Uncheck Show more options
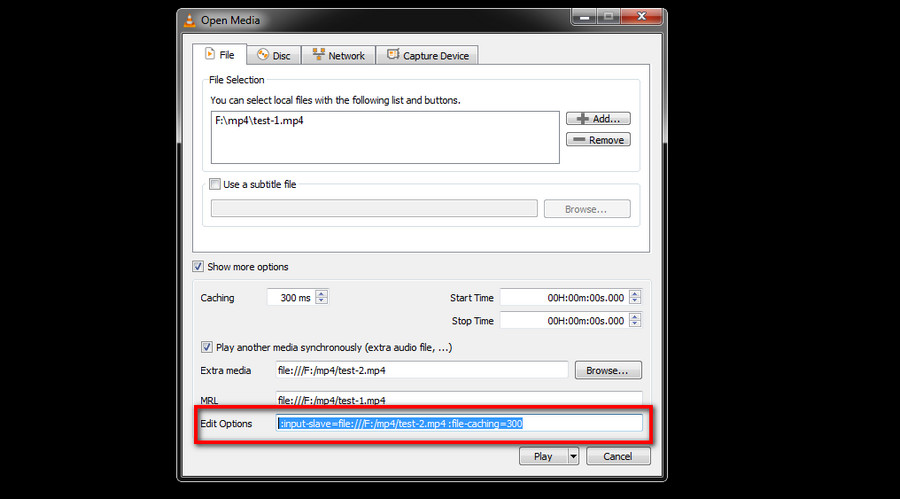Screen dimensions: 900x499 [198, 266]
